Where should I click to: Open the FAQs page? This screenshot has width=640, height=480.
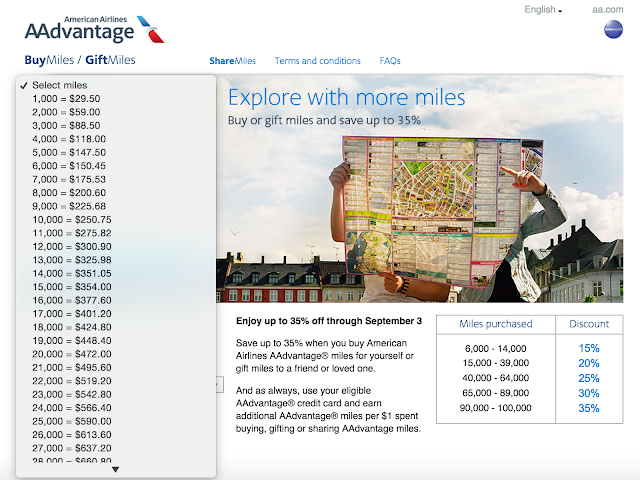pos(390,61)
